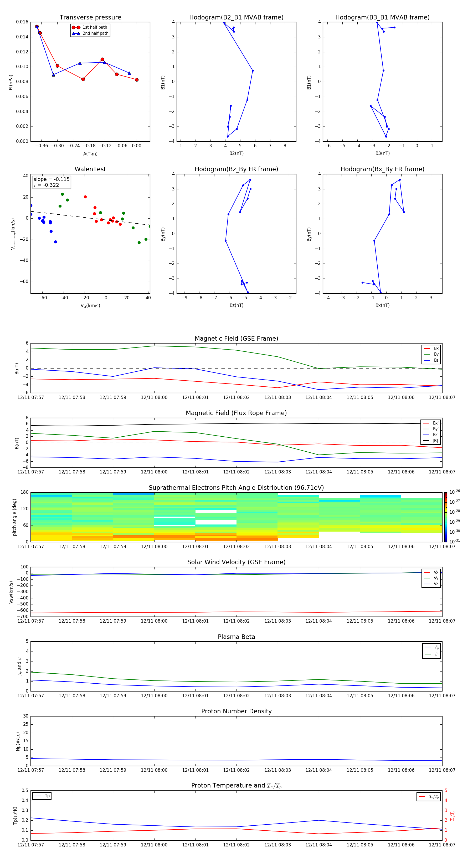
Task: Click 'Hodogram(Bz_By FR frame)' title
Action: [236, 169]
